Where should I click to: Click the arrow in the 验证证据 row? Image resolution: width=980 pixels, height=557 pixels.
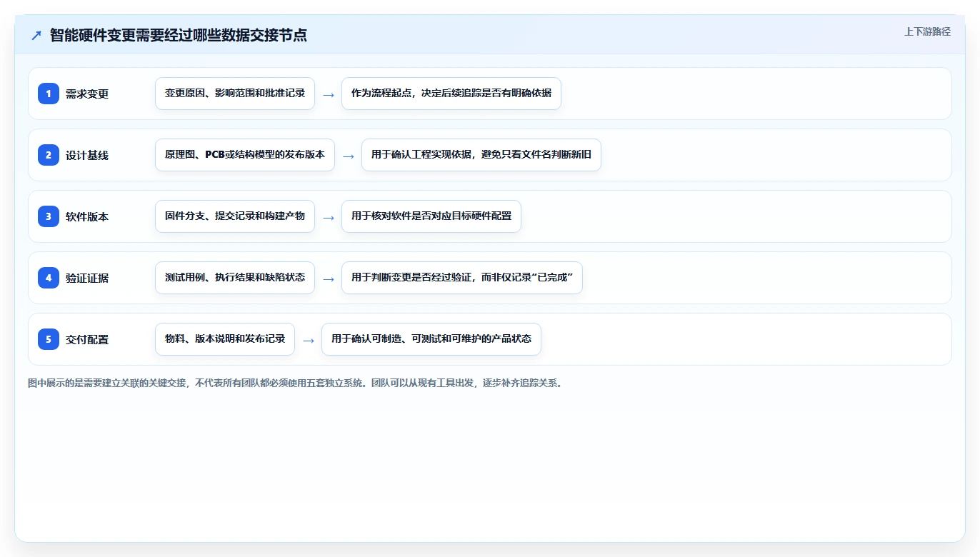[329, 278]
